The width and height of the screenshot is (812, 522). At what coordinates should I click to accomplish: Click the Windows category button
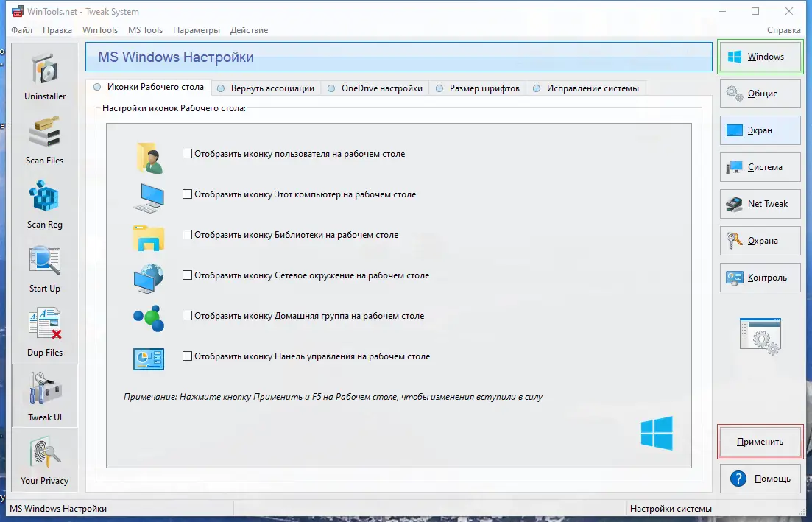pos(760,57)
